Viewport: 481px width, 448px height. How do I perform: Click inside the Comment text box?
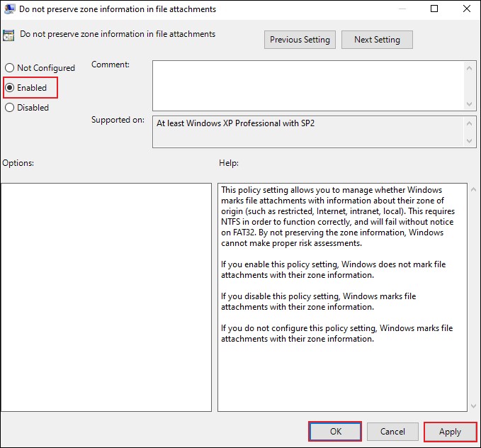308,86
